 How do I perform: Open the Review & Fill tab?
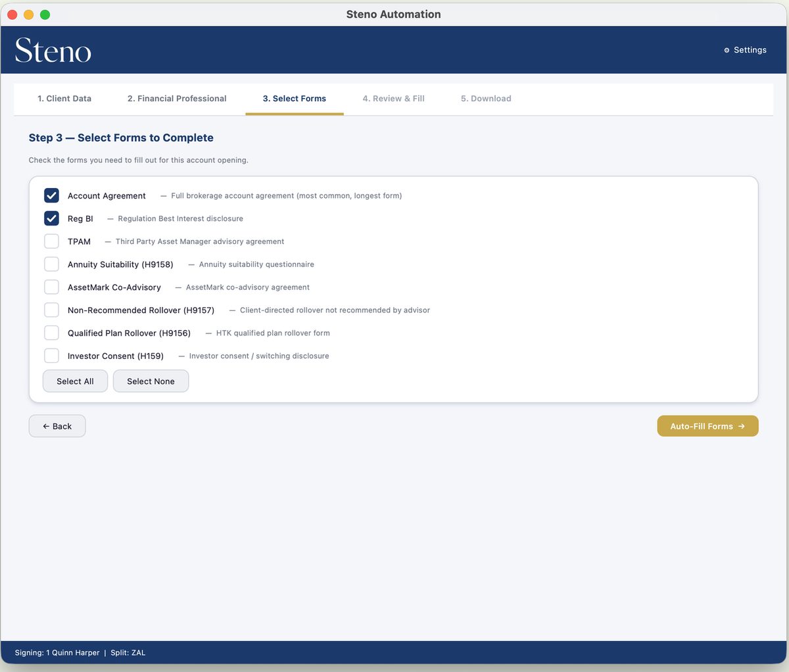pyautogui.click(x=393, y=99)
